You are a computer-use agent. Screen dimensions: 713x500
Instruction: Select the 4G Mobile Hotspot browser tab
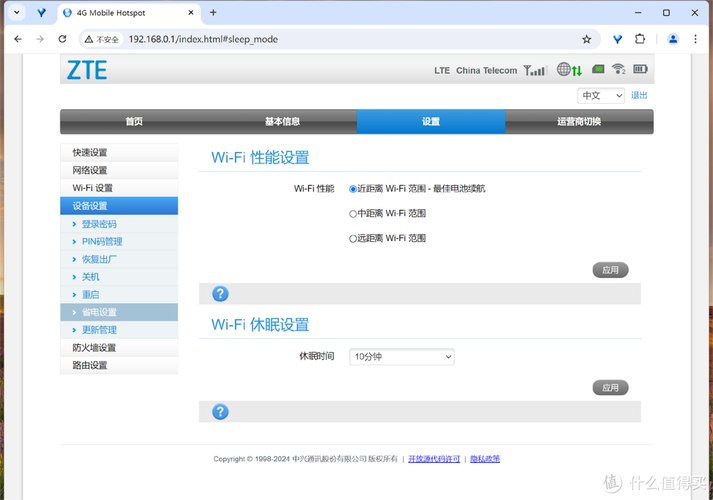[x=129, y=13]
